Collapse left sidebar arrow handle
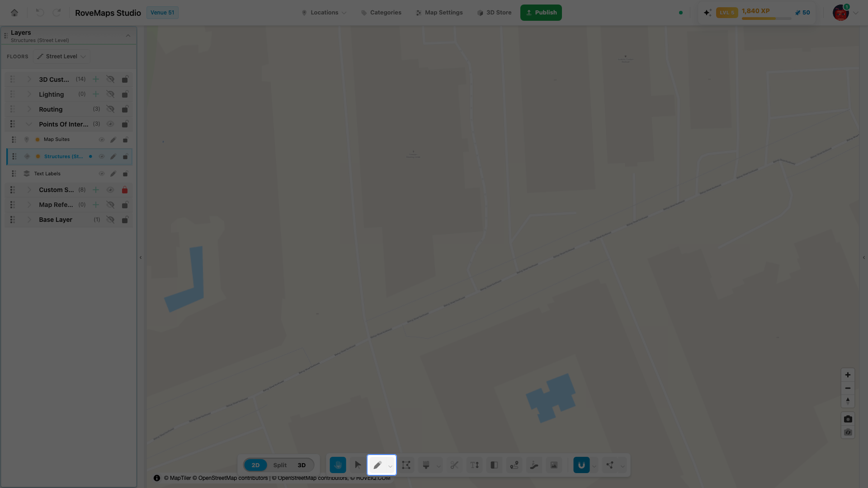 [x=141, y=258]
